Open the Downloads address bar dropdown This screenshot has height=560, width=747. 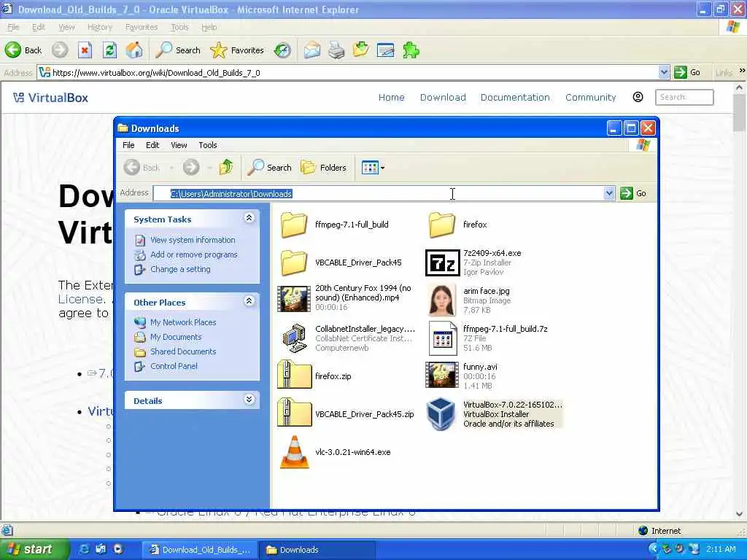tap(609, 193)
